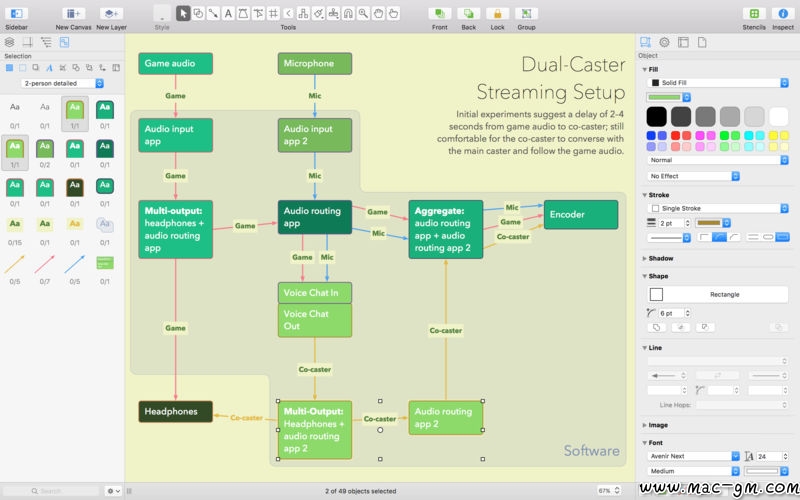Select the Artboard grid tool
The image size is (800, 500).
pyautogui.click(x=273, y=14)
